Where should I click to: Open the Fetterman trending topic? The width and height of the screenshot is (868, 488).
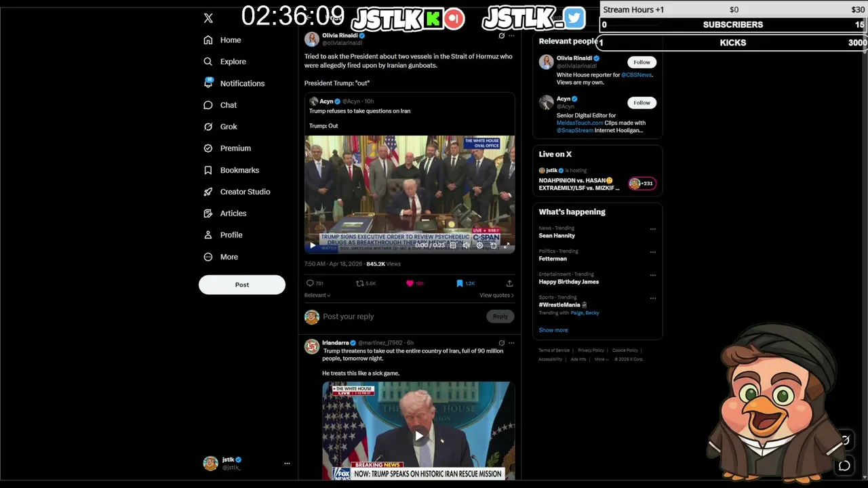tap(553, 259)
